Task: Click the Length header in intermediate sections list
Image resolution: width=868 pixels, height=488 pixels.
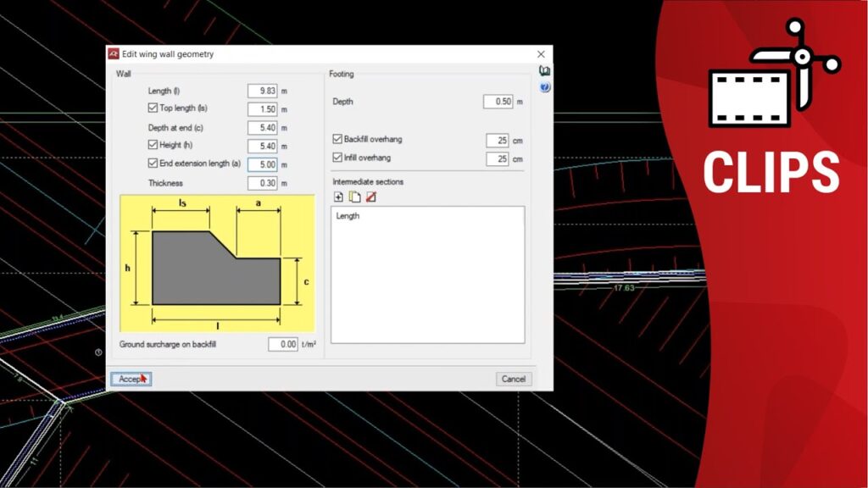Action: [x=348, y=216]
